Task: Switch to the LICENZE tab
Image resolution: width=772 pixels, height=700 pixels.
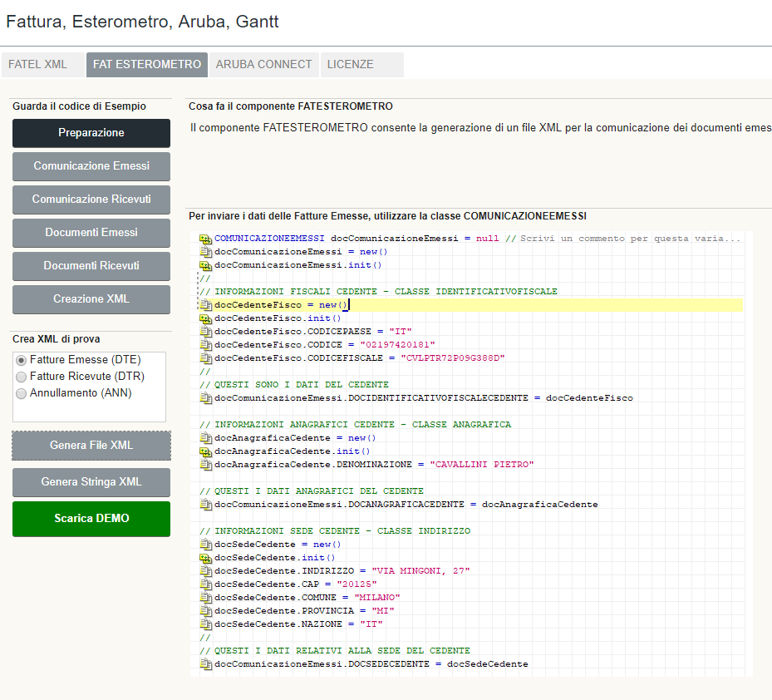Action: pos(361,65)
